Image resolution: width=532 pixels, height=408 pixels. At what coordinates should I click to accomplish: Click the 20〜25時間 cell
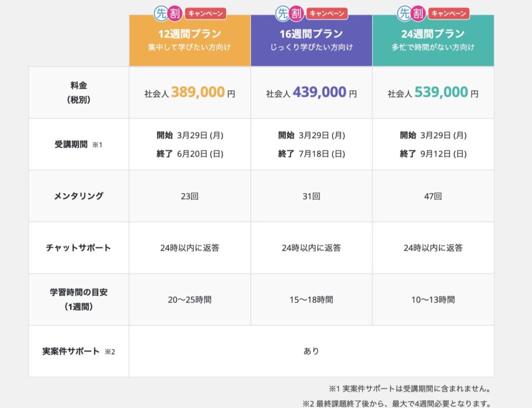pos(190,300)
